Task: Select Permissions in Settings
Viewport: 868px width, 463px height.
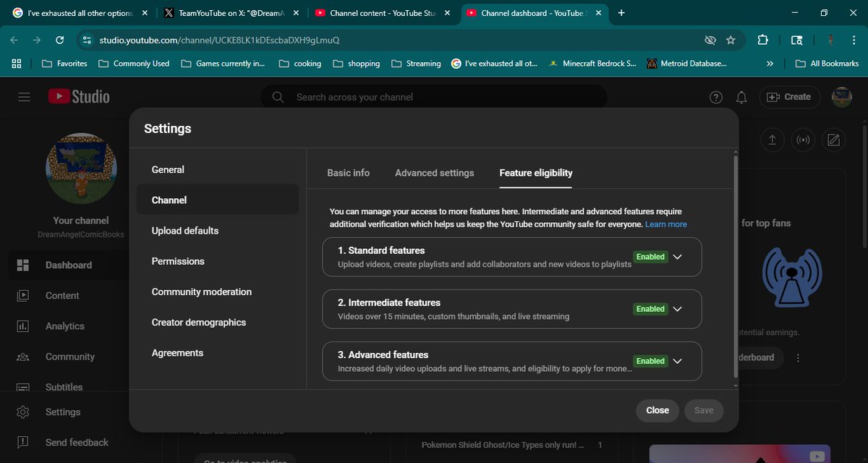Action: (217, 261)
